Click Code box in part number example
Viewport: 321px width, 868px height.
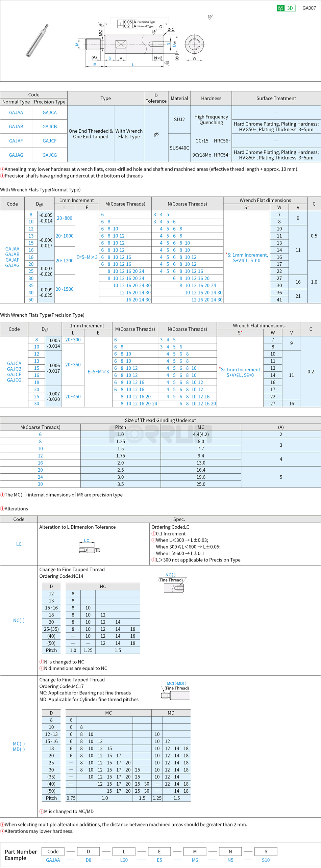[53, 851]
